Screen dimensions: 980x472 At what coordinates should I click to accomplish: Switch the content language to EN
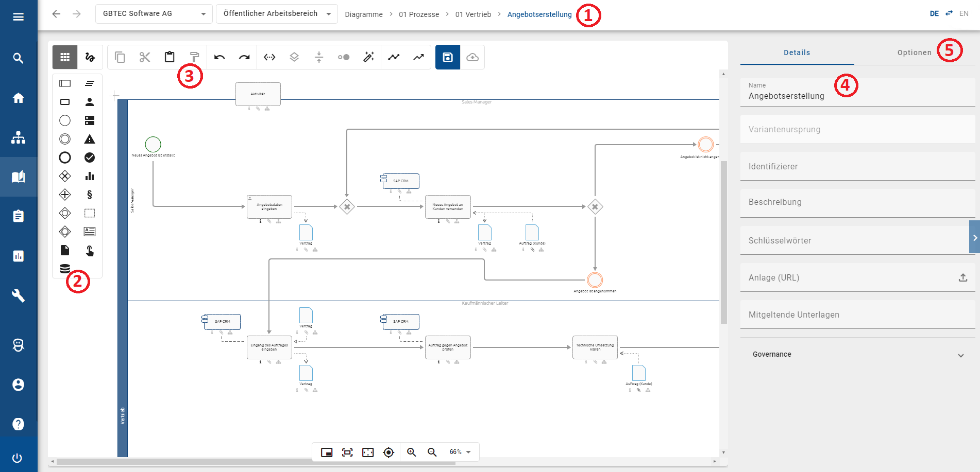964,14
